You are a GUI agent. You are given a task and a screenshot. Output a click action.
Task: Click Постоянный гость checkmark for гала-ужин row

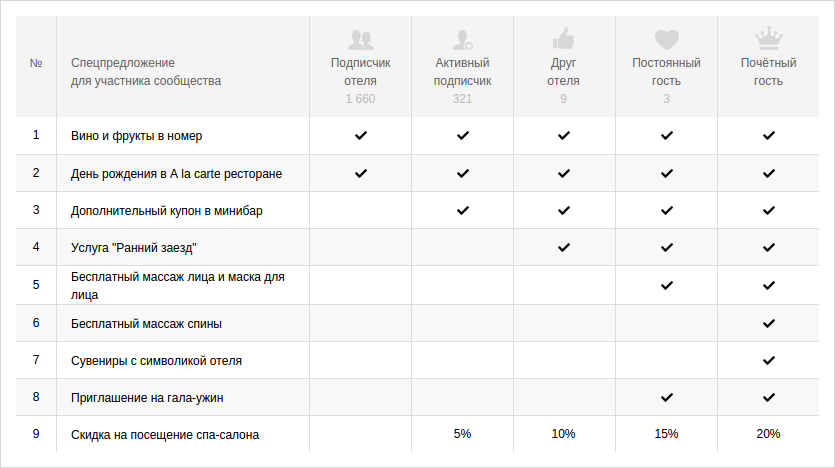pyautogui.click(x=666, y=397)
